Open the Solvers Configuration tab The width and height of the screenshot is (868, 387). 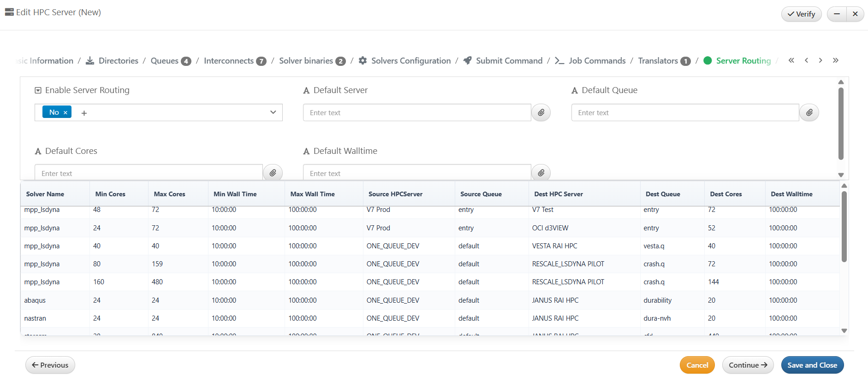410,61
